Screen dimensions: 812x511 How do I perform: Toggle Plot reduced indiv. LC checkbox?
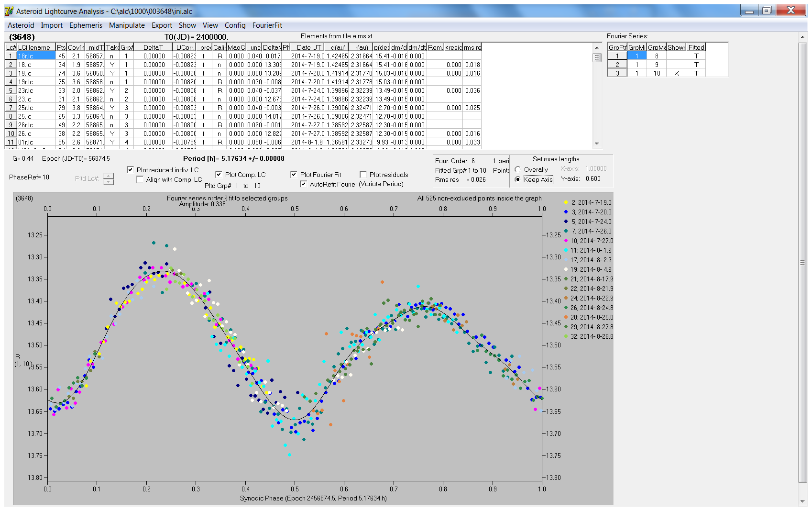pos(130,170)
